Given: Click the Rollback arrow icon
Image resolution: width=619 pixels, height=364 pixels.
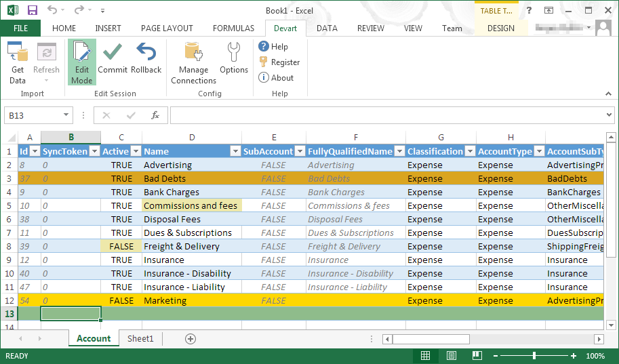Looking at the screenshot, I should 146,52.
